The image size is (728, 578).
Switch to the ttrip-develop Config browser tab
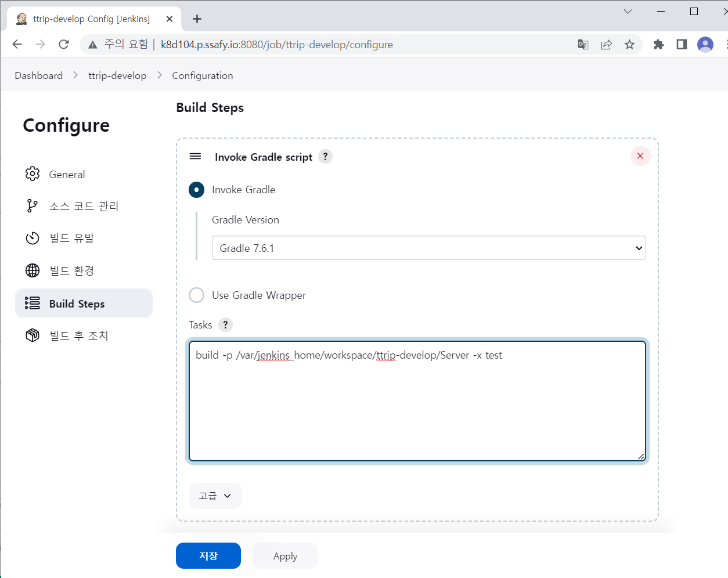pyautogui.click(x=93, y=19)
